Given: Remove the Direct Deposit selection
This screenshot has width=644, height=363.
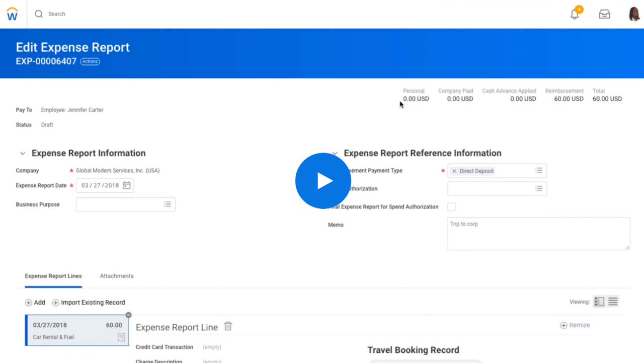Looking at the screenshot, I should point(454,171).
